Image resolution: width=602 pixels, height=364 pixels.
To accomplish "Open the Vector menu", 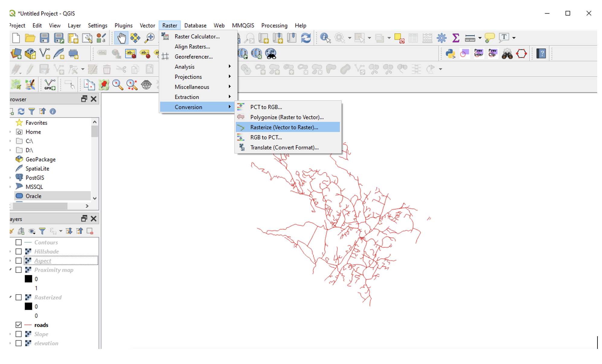I will [x=147, y=25].
